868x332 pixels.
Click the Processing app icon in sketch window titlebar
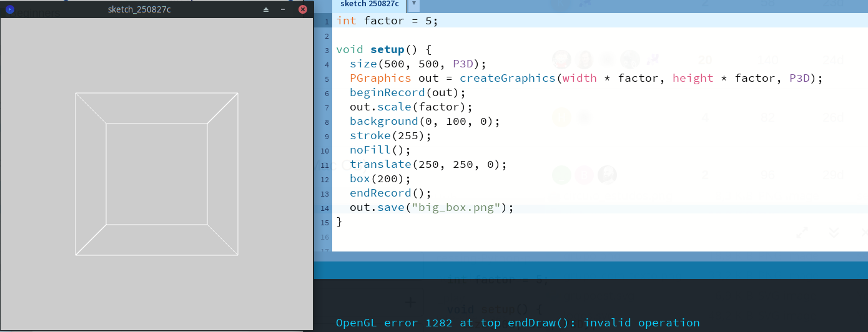(x=10, y=9)
